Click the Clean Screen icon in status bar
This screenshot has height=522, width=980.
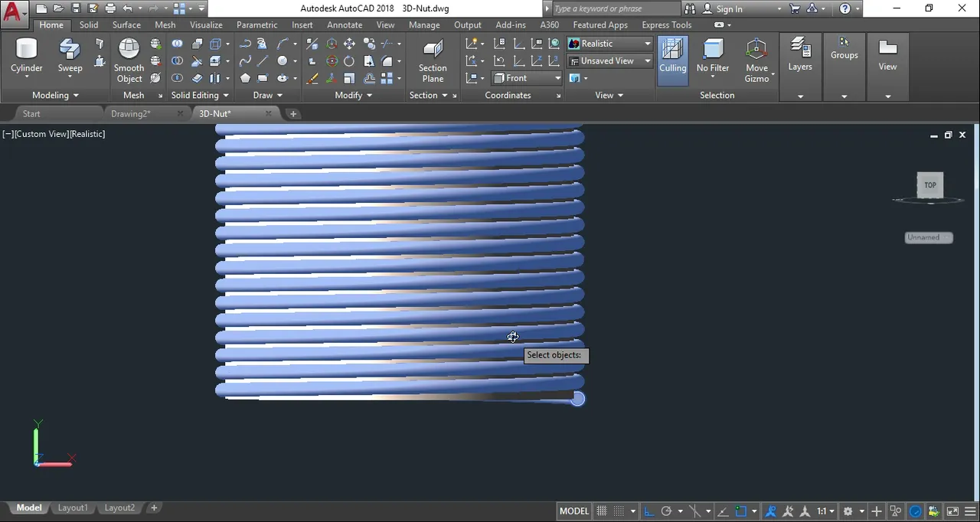click(x=952, y=511)
